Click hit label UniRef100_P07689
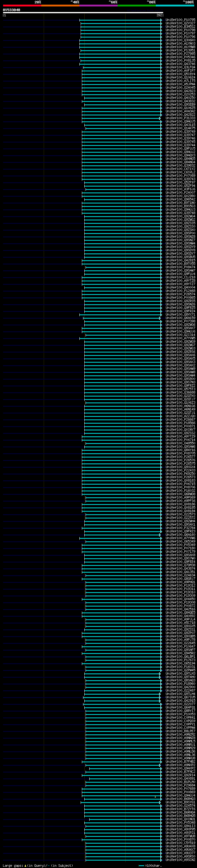Image resolution: width=197 pixels, height=868 pixels. [180, 789]
